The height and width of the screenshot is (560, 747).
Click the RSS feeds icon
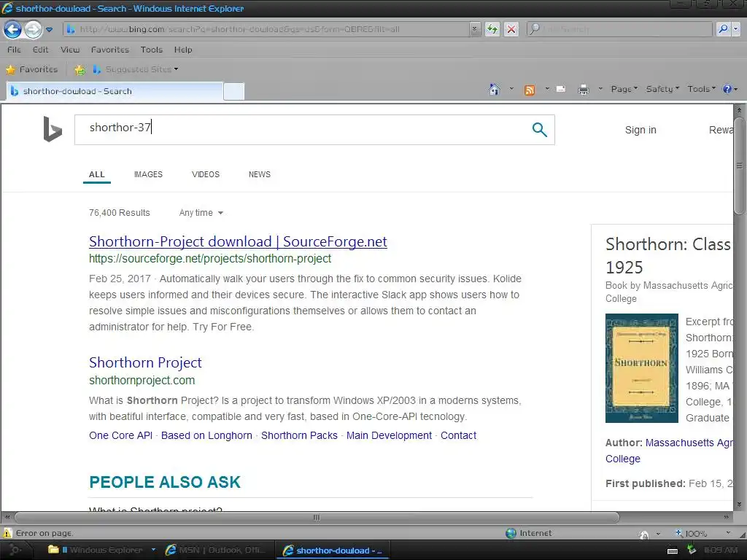tap(530, 90)
